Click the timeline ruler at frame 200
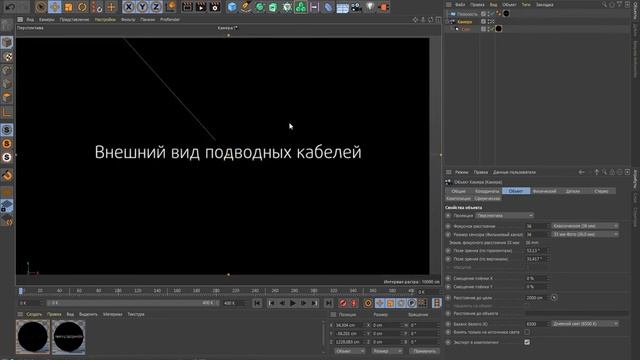This screenshot has height=360, width=640. 216,291
